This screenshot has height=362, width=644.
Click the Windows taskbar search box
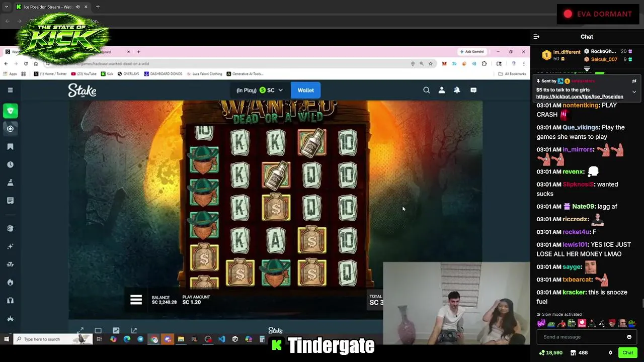(x=53, y=339)
